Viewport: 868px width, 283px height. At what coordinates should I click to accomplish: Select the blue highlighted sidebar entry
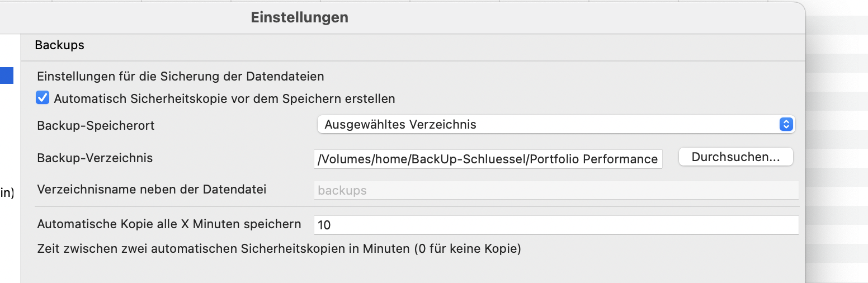coord(7,76)
